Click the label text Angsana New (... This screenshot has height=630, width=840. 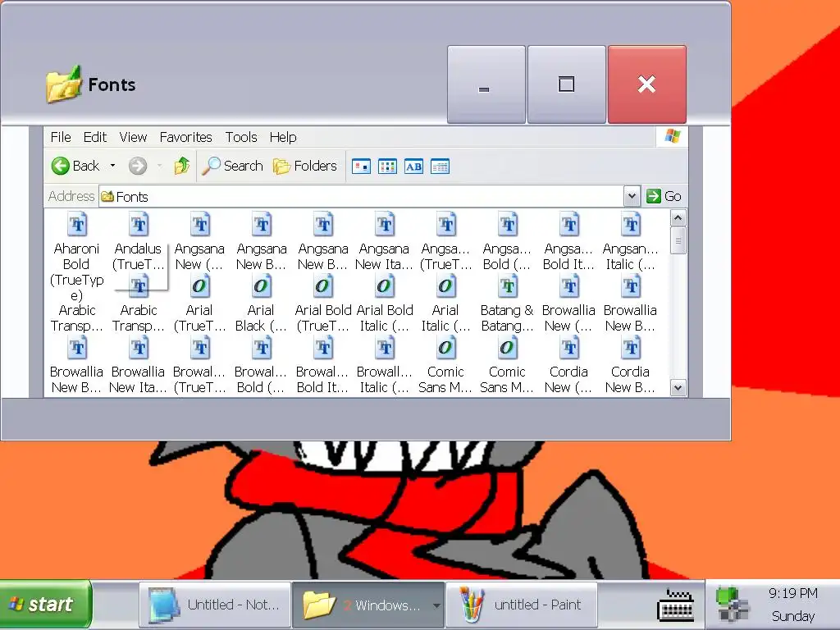[199, 257]
